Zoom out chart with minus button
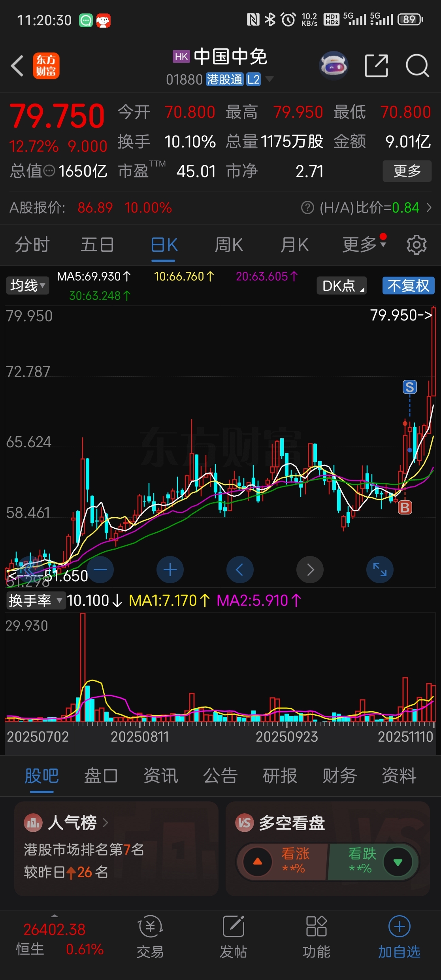 [100, 569]
